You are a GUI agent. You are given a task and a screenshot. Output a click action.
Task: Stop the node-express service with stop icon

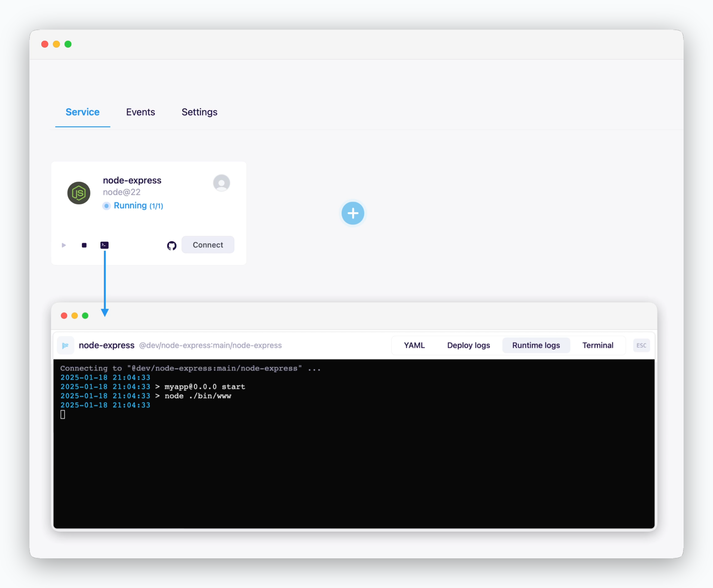(84, 245)
